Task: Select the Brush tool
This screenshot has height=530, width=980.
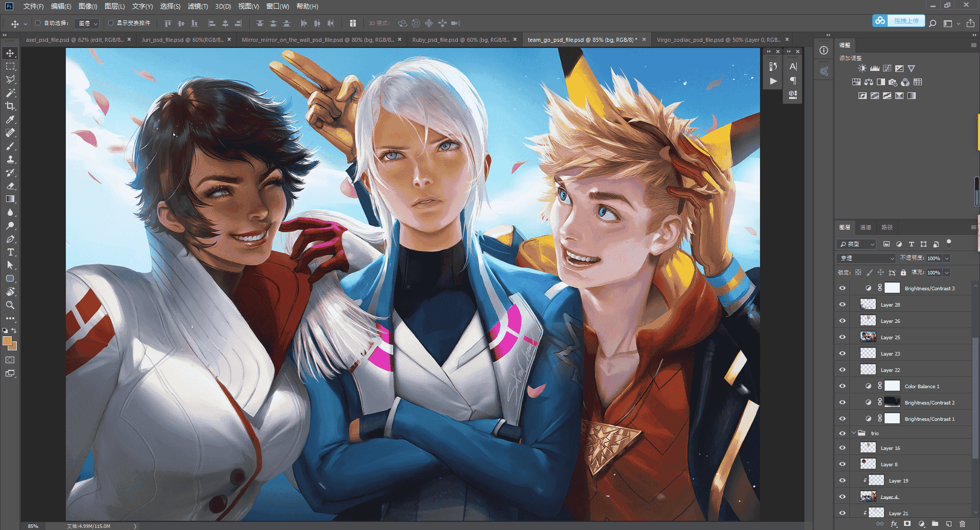Action: click(x=10, y=146)
